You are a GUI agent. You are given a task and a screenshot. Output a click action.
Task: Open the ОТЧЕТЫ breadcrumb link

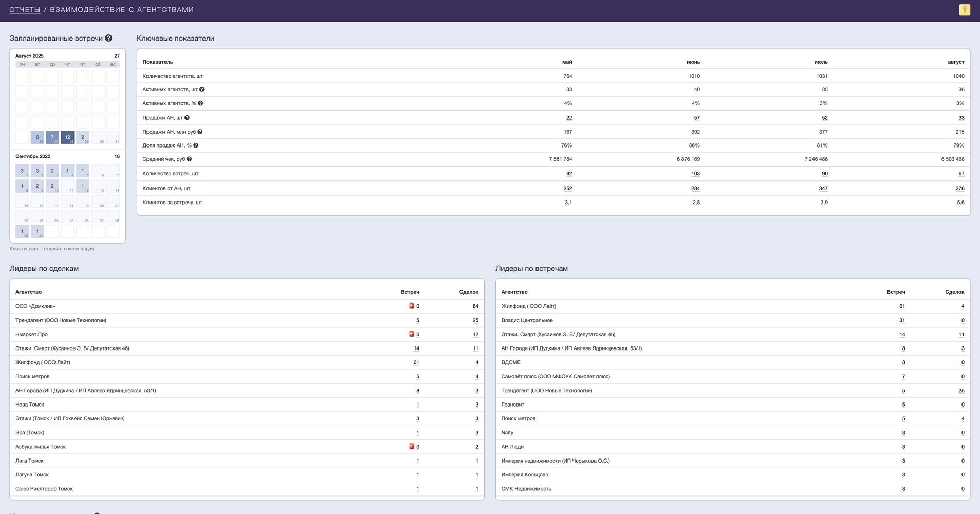coord(25,10)
